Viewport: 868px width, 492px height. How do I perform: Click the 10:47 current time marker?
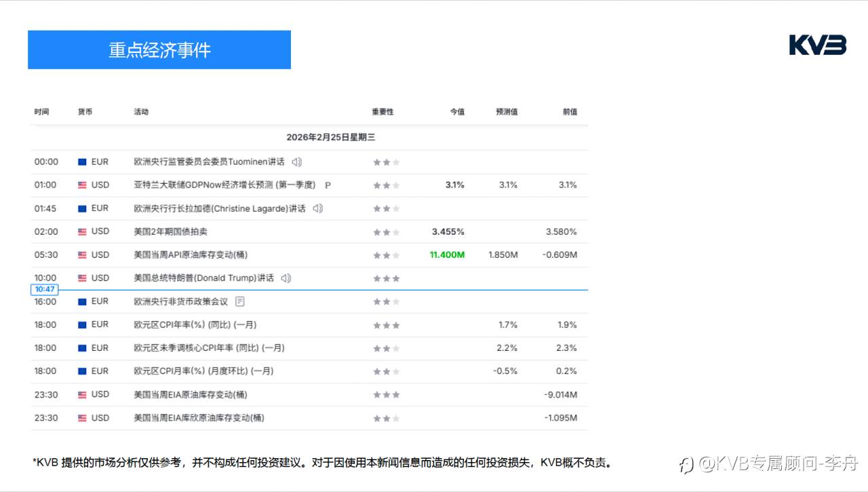pyautogui.click(x=44, y=288)
